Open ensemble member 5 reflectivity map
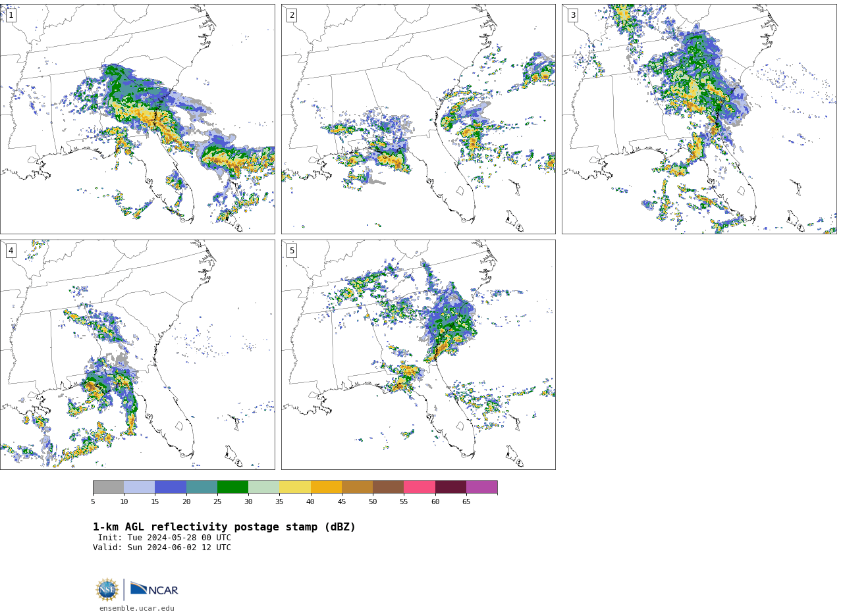843x616 pixels. click(418, 355)
